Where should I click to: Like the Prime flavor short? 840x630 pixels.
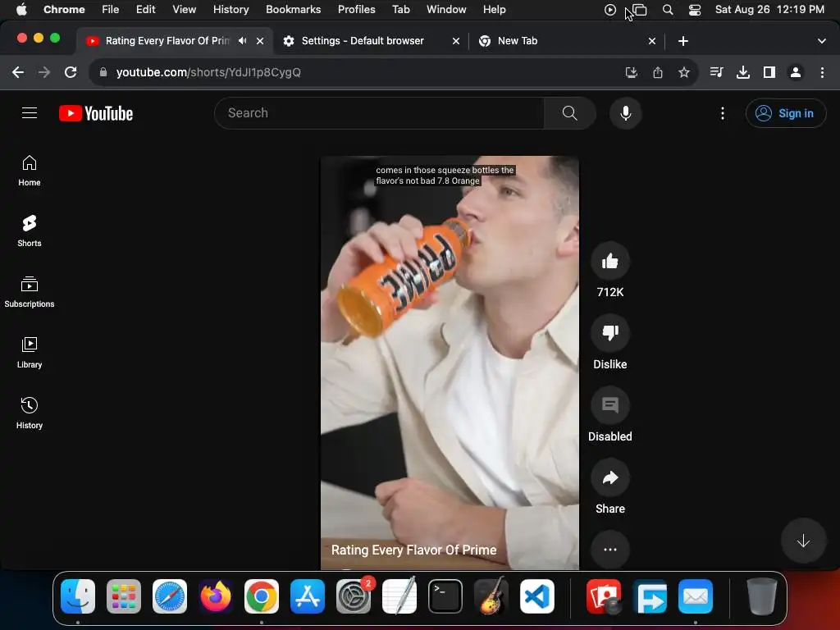pyautogui.click(x=609, y=262)
